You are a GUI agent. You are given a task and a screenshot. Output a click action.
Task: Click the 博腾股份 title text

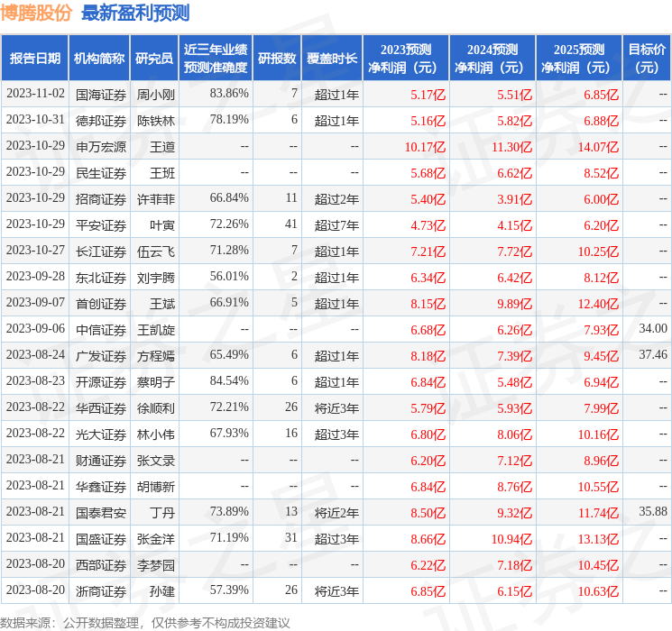pos(35,13)
